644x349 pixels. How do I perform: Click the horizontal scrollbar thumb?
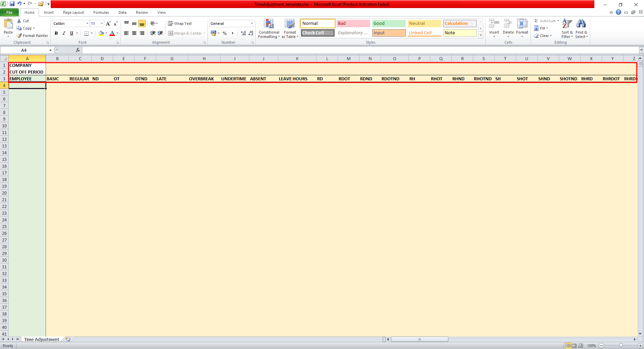(x=419, y=339)
